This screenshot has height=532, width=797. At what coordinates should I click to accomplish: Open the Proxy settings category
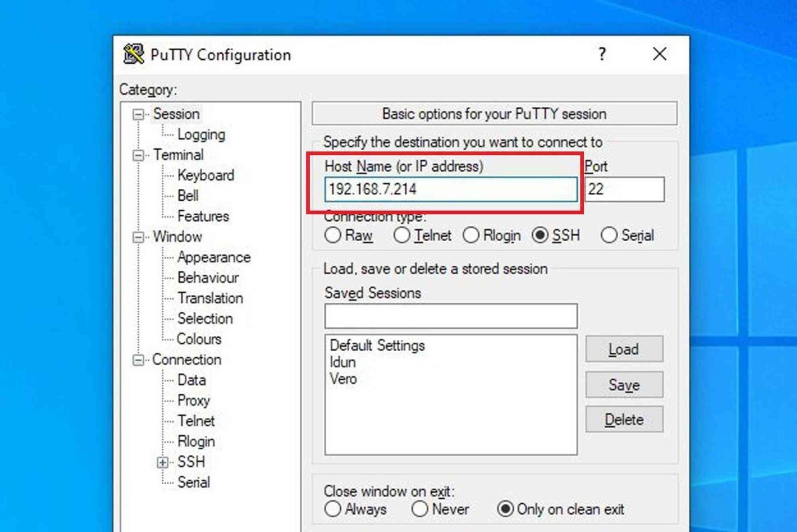tap(194, 401)
